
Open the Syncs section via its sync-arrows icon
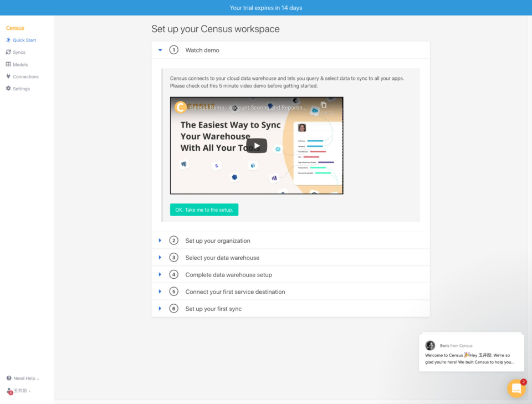[7, 52]
